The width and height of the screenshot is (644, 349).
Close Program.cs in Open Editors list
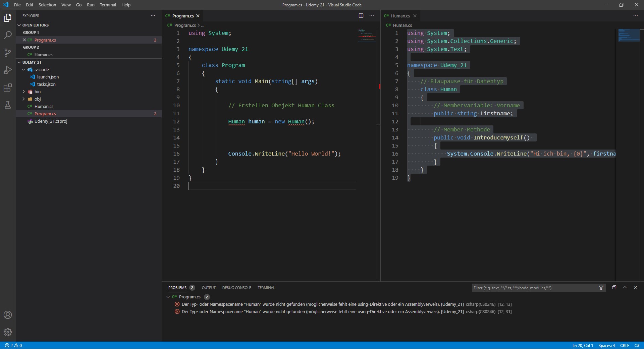click(x=24, y=40)
